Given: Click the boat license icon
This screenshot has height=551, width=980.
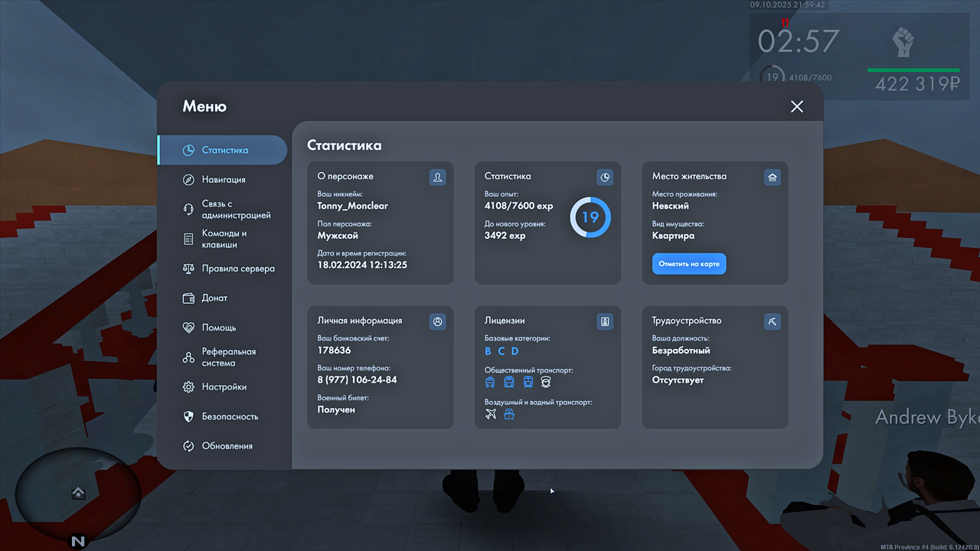Looking at the screenshot, I should click(509, 414).
